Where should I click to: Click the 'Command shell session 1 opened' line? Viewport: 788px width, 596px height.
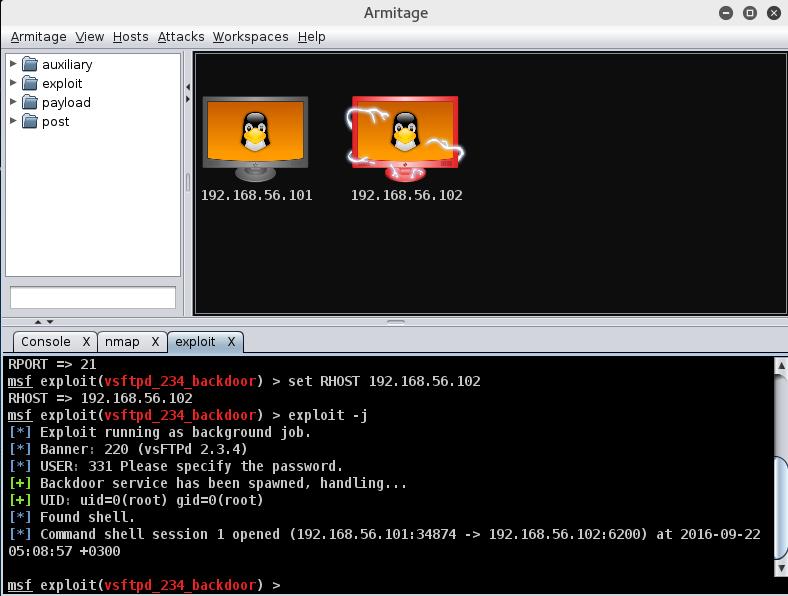point(384,543)
